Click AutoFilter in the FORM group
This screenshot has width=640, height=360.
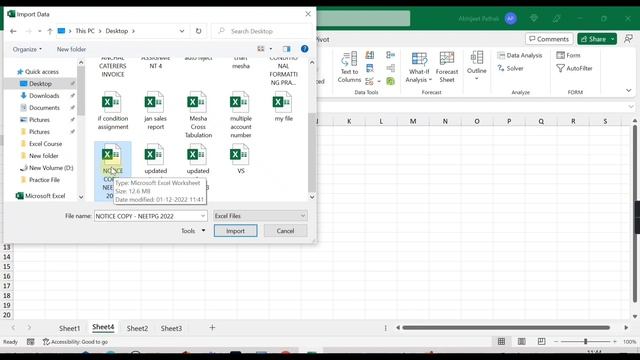(x=574, y=68)
